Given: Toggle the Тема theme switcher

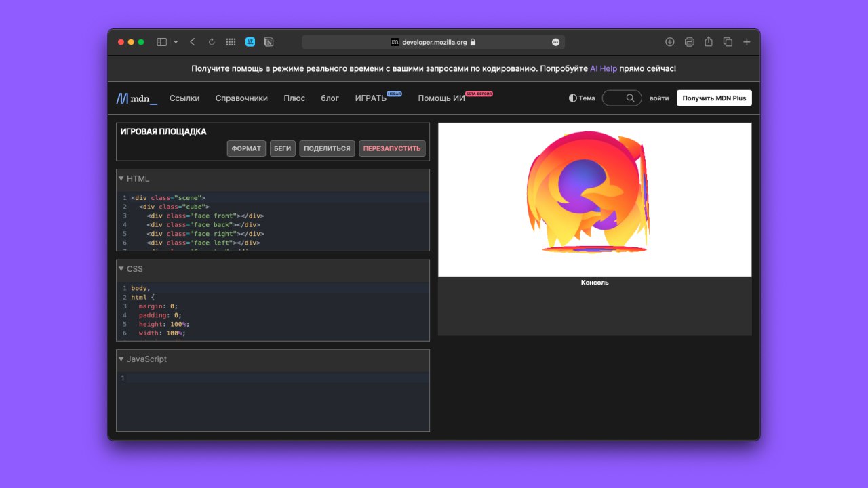Looking at the screenshot, I should (582, 98).
